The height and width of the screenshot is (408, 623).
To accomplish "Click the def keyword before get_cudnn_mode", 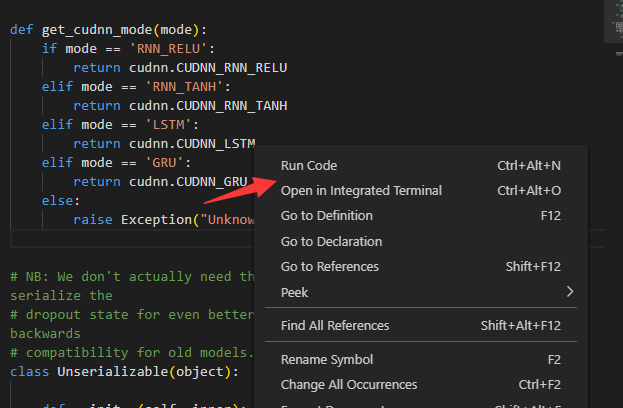I will 21,30.
